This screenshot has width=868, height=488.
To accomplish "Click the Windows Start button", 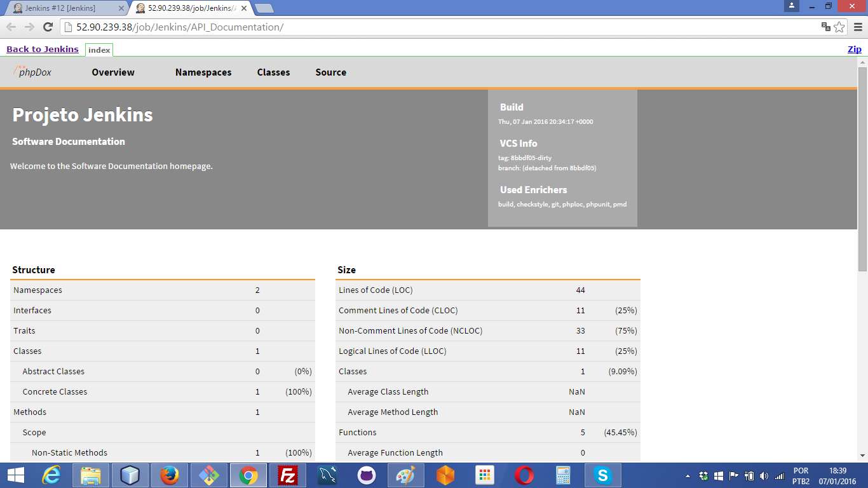I will [15, 475].
